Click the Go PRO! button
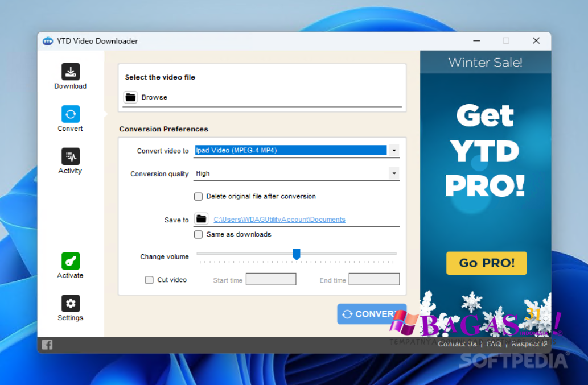This screenshot has height=385, width=588. [x=486, y=263]
